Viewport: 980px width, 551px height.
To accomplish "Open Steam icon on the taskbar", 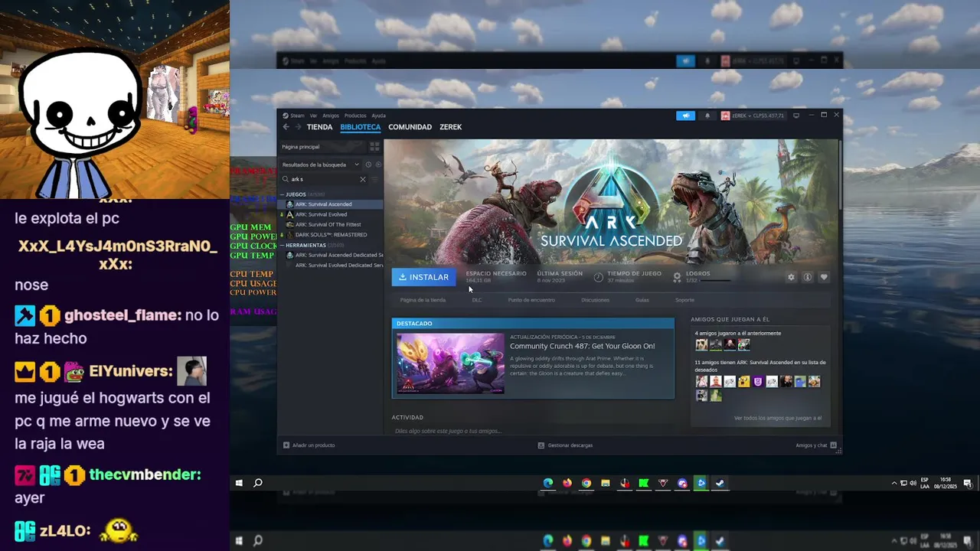I will [x=720, y=483].
